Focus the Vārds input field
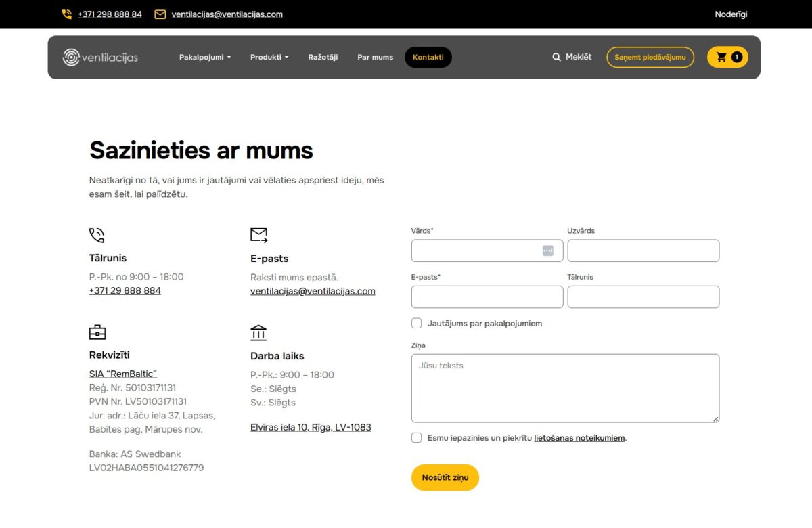The width and height of the screenshot is (812, 528). coord(487,250)
